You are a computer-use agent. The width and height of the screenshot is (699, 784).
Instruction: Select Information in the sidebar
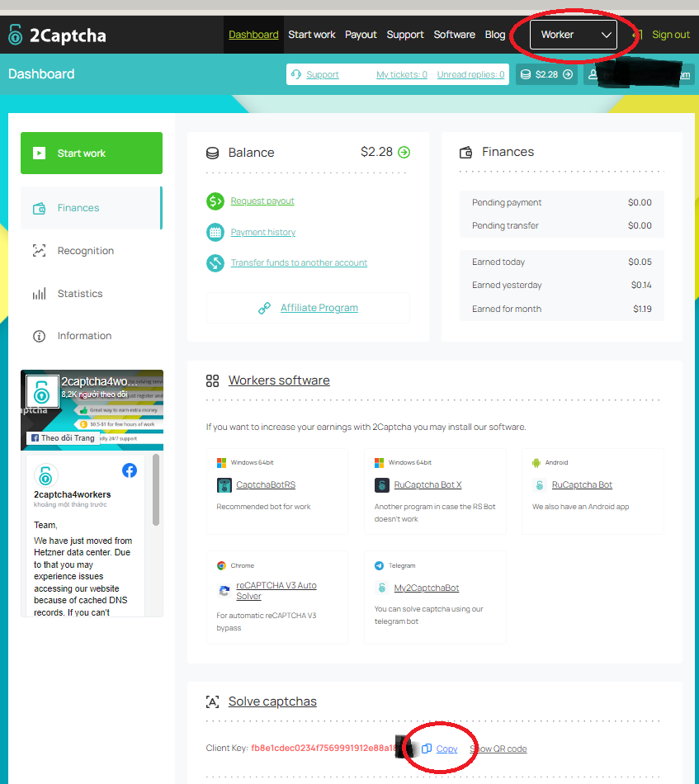click(84, 336)
